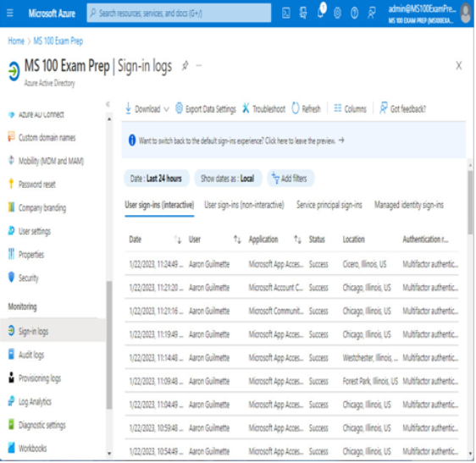Search resources, services, and docs field
This screenshot has width=476, height=463.
pyautogui.click(x=179, y=13)
